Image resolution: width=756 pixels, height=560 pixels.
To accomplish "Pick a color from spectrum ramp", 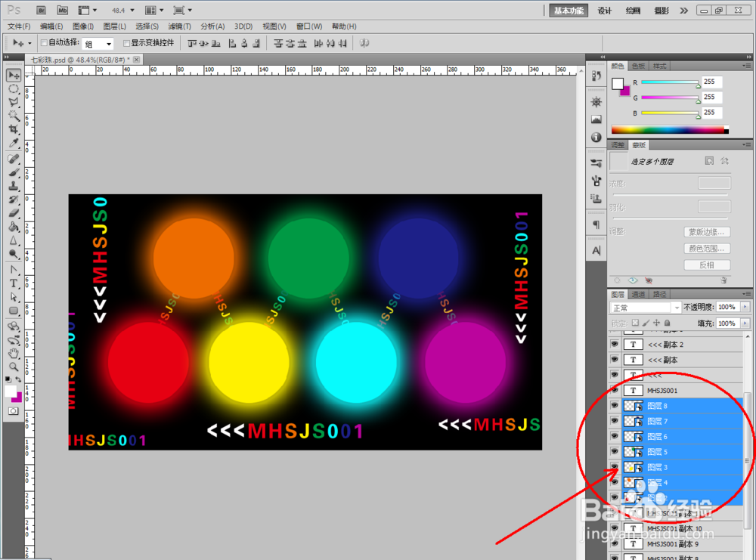I will [x=670, y=130].
